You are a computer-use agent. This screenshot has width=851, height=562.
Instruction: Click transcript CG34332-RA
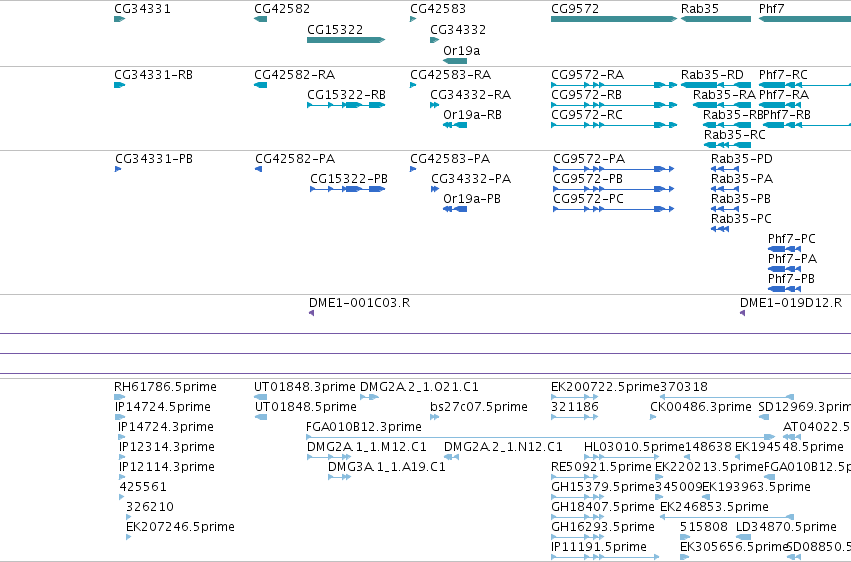pos(471,94)
